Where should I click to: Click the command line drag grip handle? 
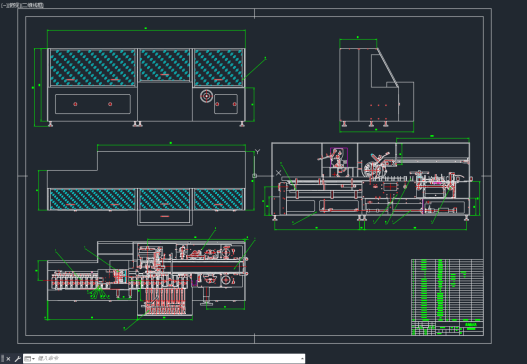3,359
